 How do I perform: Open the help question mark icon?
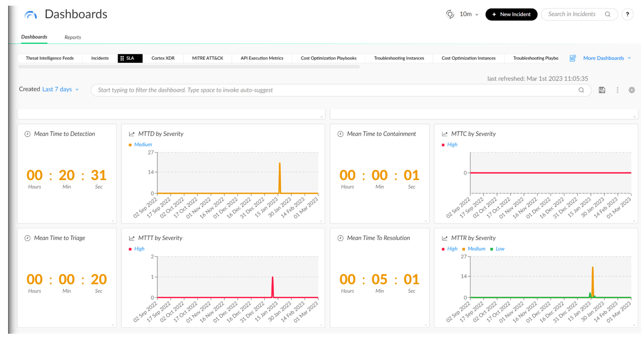(627, 14)
